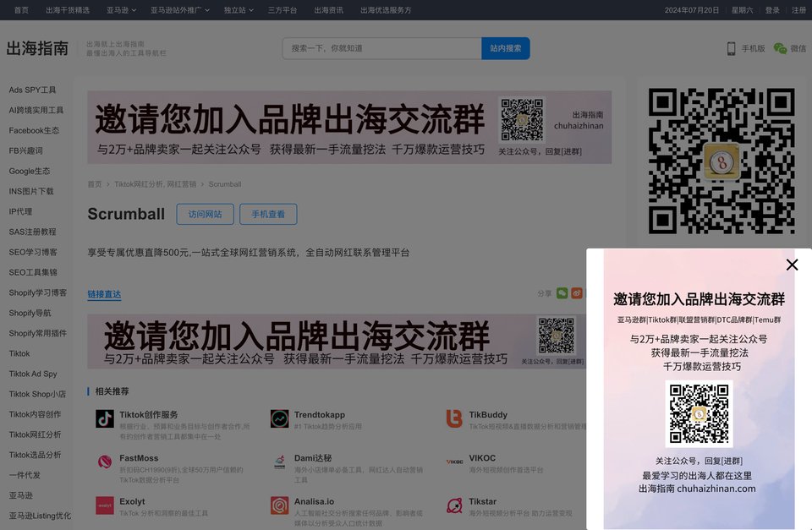Open the Trendtokapp recommendation title

[320, 414]
